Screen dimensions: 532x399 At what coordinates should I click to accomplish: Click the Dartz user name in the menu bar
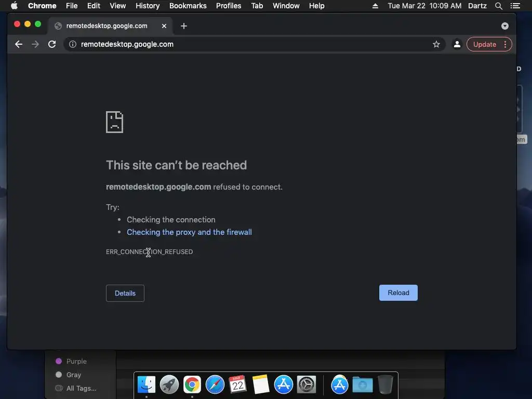coord(477,6)
